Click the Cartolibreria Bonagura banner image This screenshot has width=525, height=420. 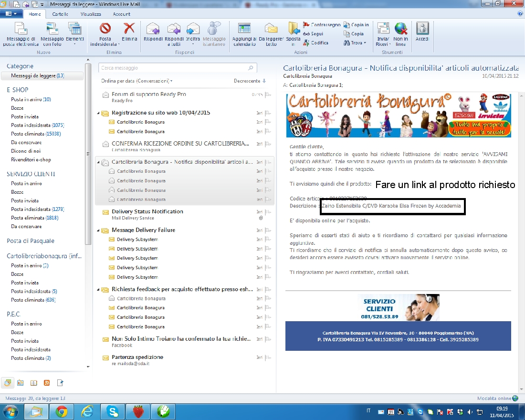pyautogui.click(x=399, y=115)
